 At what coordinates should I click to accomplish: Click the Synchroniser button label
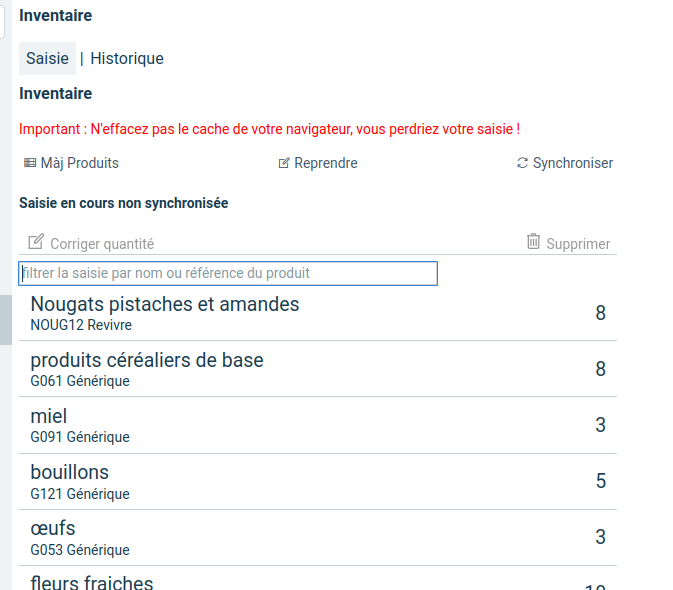573,163
